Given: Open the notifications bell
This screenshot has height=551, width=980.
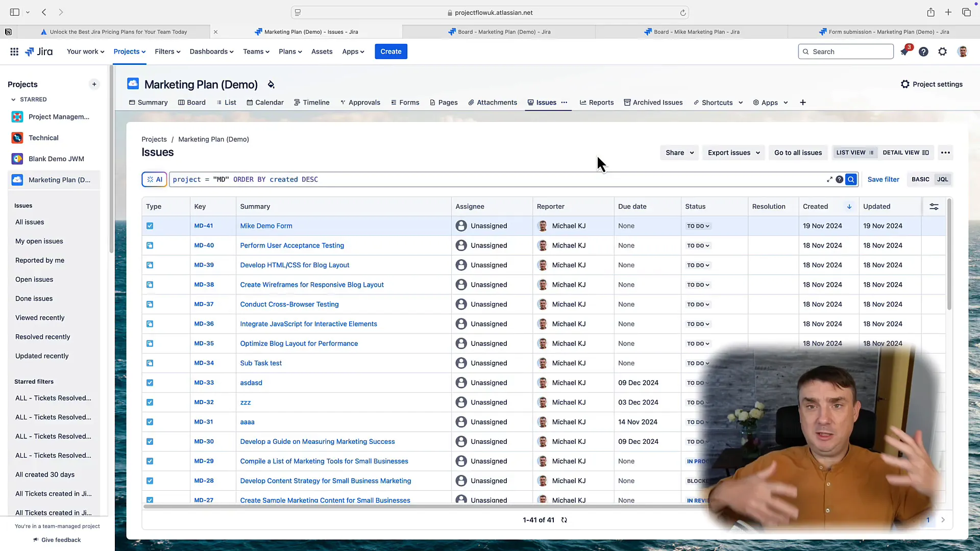Looking at the screenshot, I should click(x=904, y=52).
